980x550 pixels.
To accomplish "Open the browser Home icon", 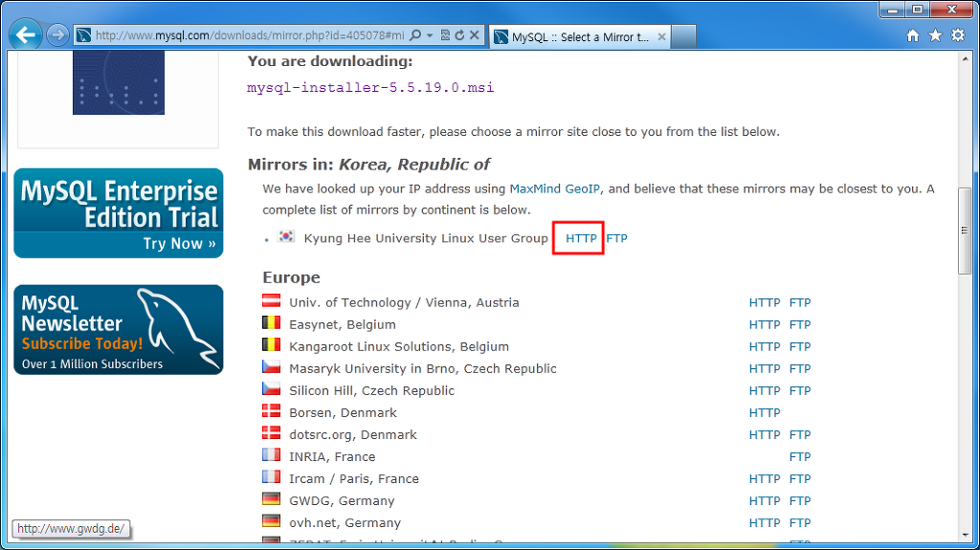I will coord(913,35).
